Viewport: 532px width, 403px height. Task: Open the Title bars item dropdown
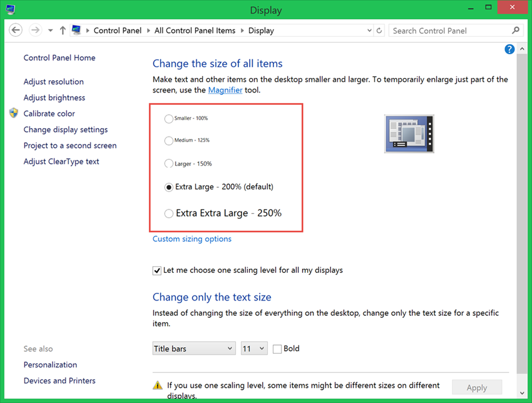click(x=194, y=348)
